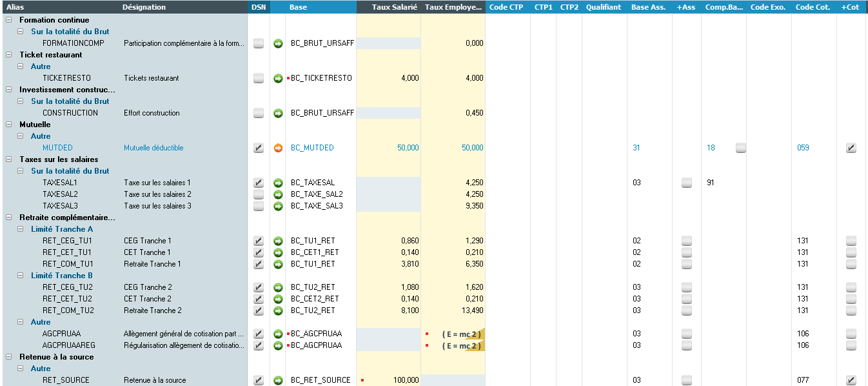Screen dimensions: 868x386
Task: Collapse Taxes sur les salaires group
Action: click(9, 159)
